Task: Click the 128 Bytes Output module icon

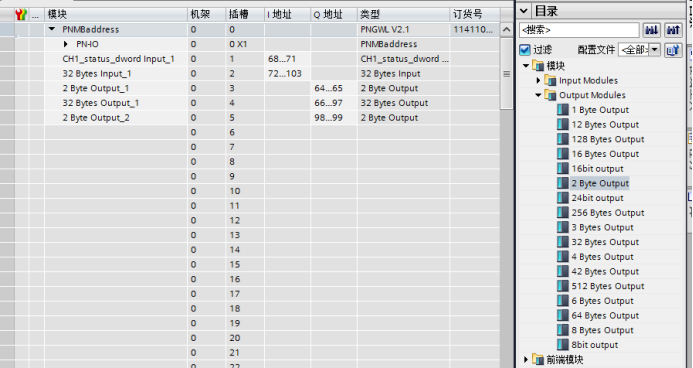Action: point(563,139)
